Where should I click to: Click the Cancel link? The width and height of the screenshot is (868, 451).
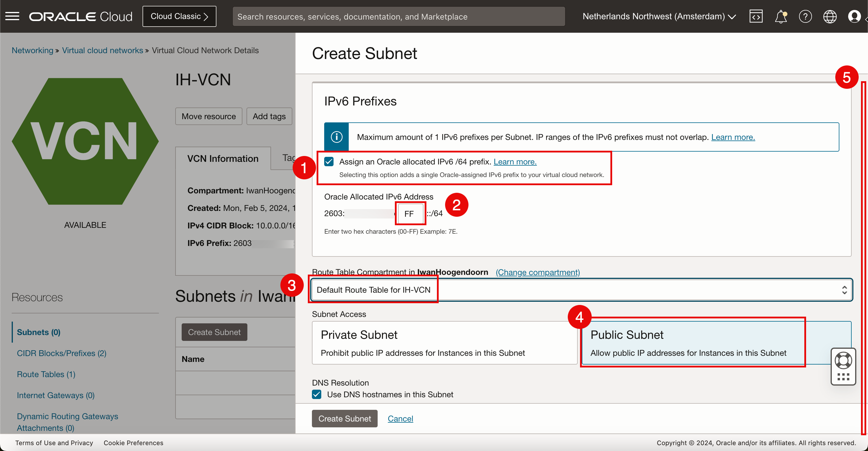point(400,418)
